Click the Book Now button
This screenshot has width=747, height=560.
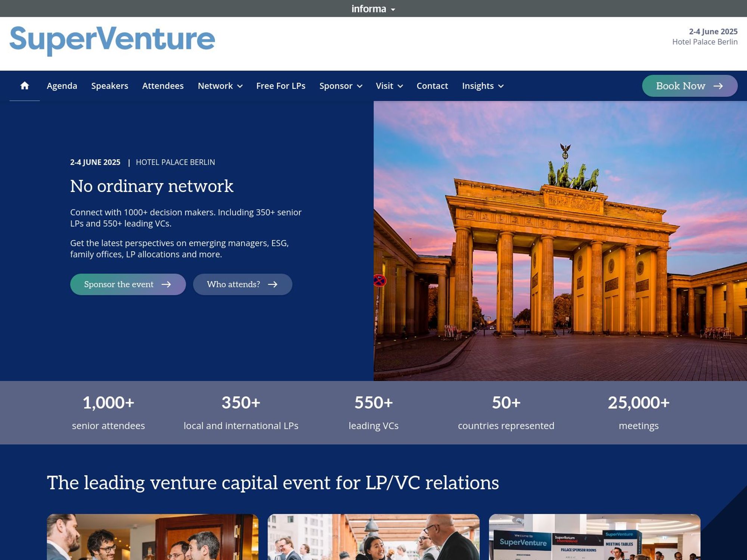point(689,86)
